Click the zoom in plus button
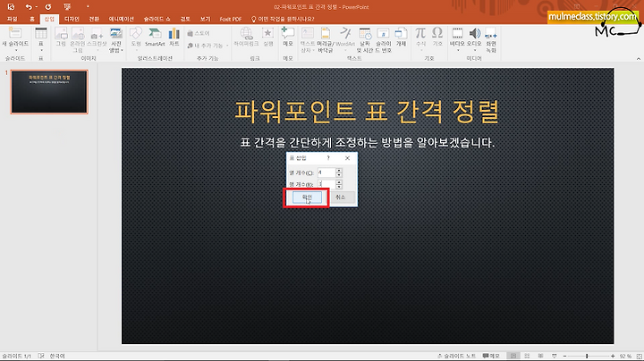Screen dimensions: 644x361 click(613, 356)
